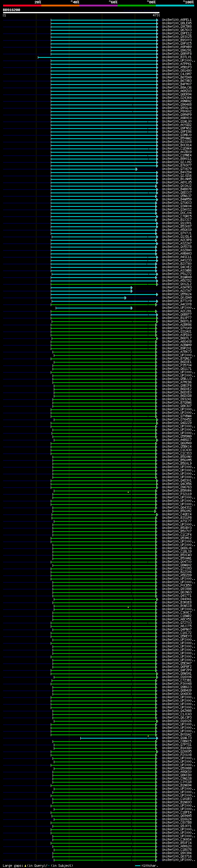Click the white query sequence bar

(81, 13)
